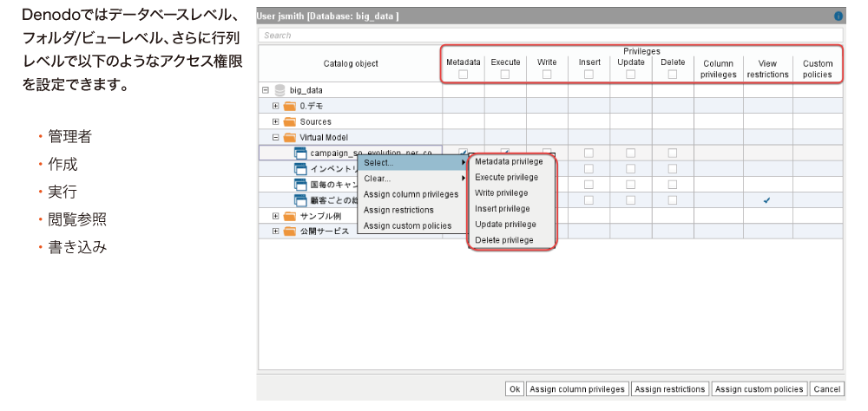Image resolution: width=868 pixels, height=411 pixels.
Task: Click the 0.デモ folder icon
Action: pyautogui.click(x=290, y=106)
